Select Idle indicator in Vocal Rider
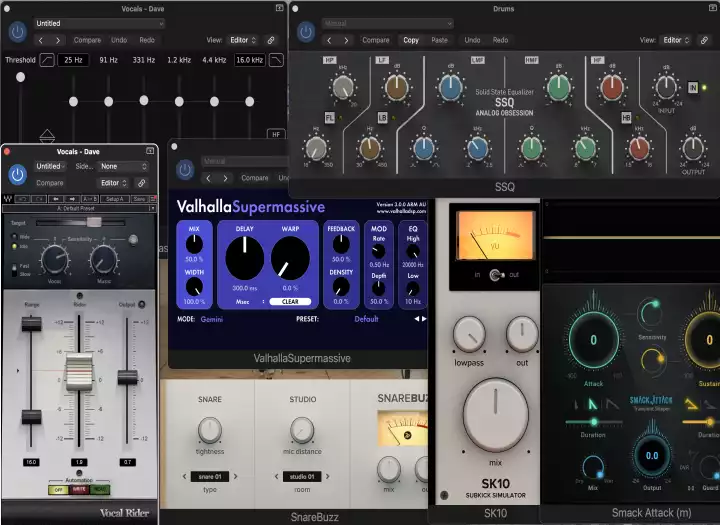Image resolution: width=720 pixels, height=525 pixels. point(14,247)
